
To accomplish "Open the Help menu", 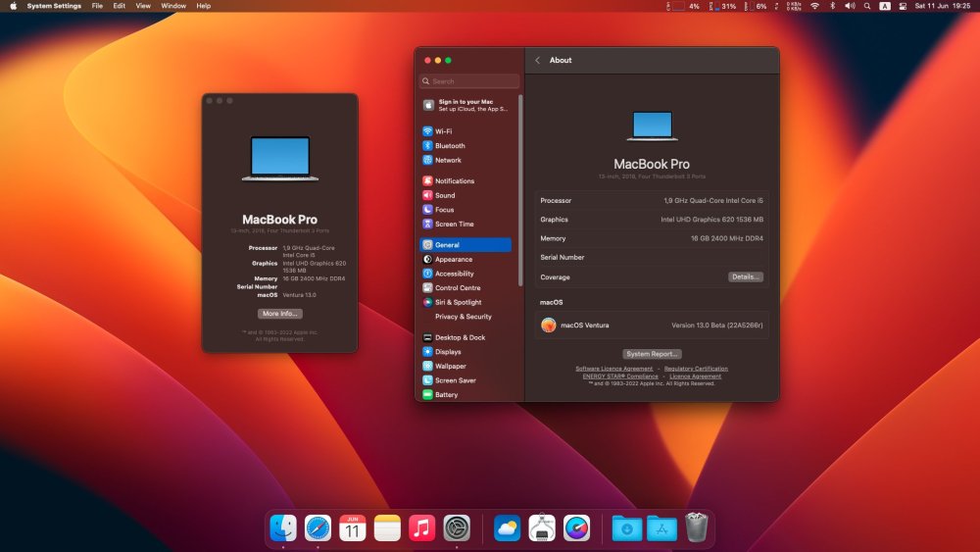I will click(x=203, y=6).
